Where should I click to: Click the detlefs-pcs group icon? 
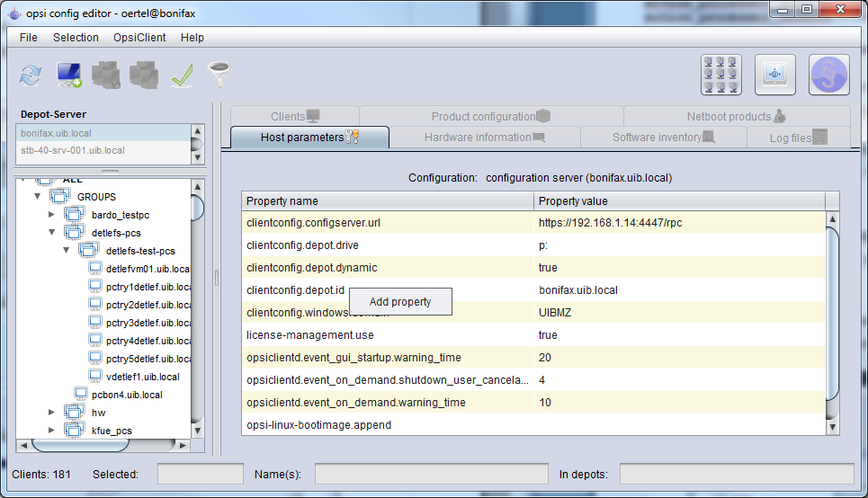pyautogui.click(x=74, y=233)
